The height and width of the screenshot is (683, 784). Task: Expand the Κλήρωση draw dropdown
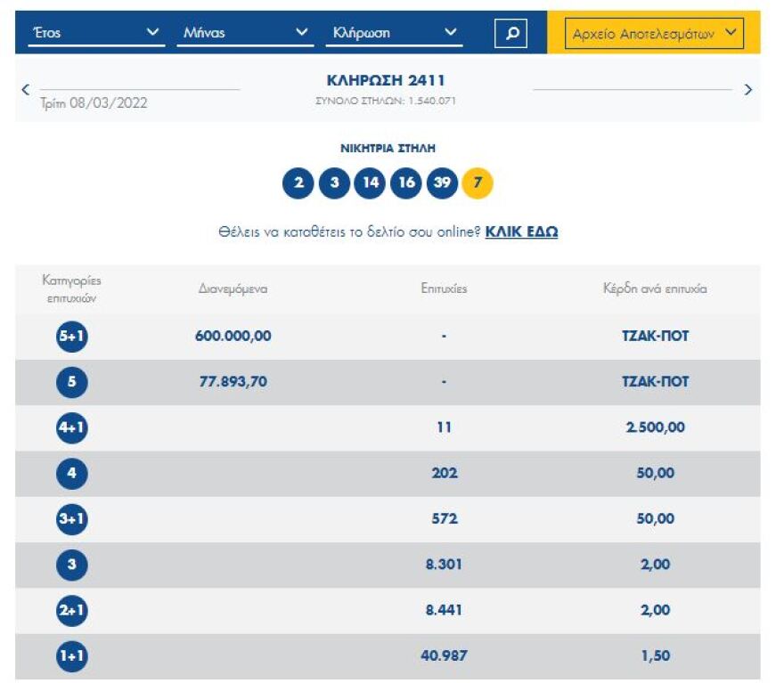[394, 34]
